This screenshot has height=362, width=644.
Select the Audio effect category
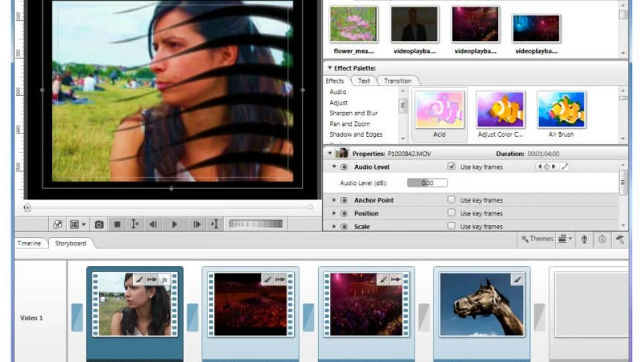coord(338,92)
